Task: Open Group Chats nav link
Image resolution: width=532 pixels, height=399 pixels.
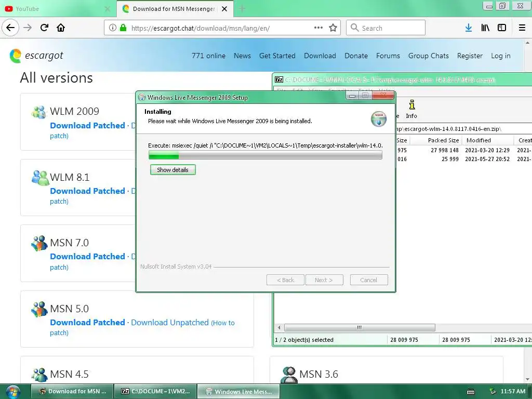Action: (429, 56)
